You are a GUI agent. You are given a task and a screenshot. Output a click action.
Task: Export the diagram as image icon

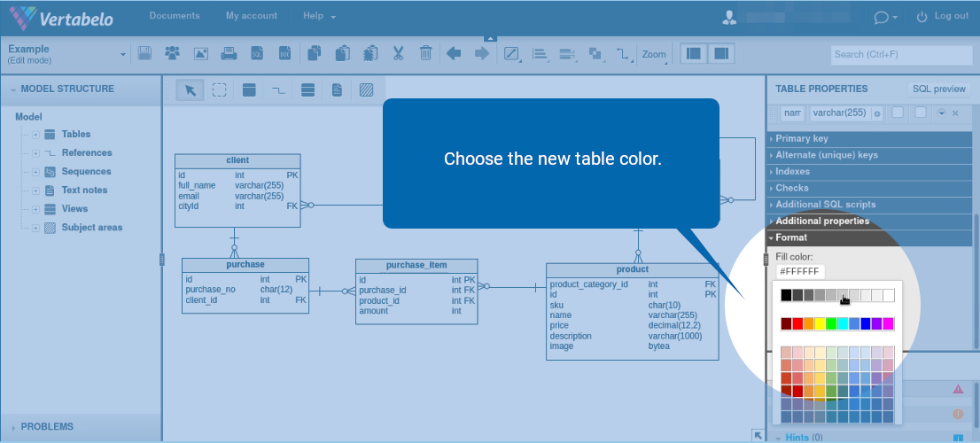(x=200, y=54)
